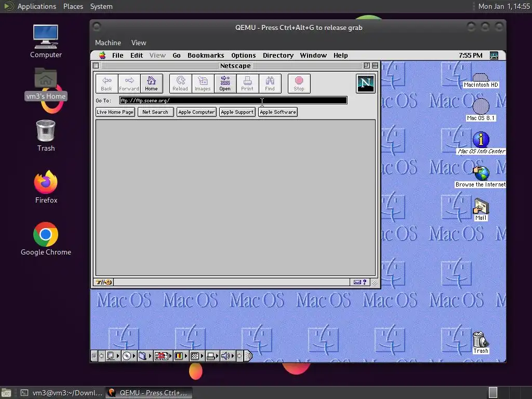Click the control strip close box
The image size is (532, 399).
click(x=94, y=356)
